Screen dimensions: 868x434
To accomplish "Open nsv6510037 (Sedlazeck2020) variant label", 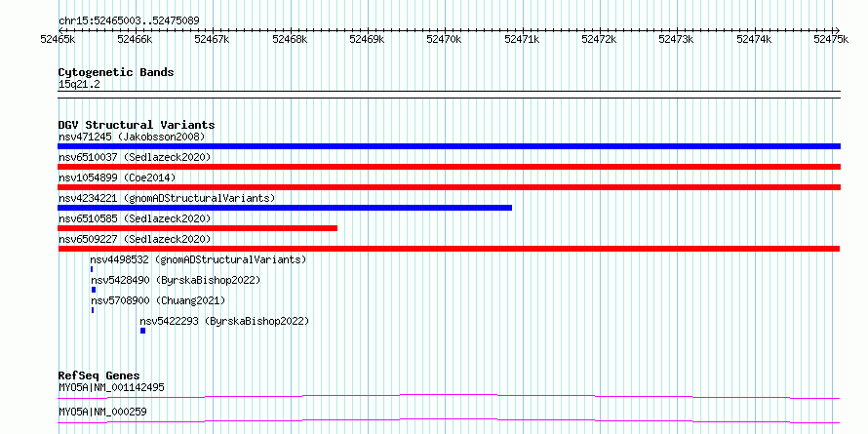I will click(x=135, y=157).
